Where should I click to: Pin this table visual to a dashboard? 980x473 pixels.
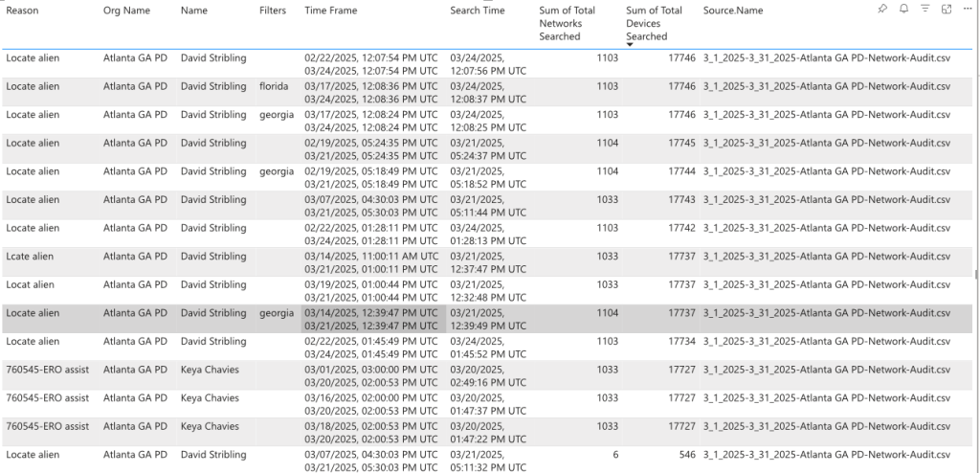pos(882,9)
